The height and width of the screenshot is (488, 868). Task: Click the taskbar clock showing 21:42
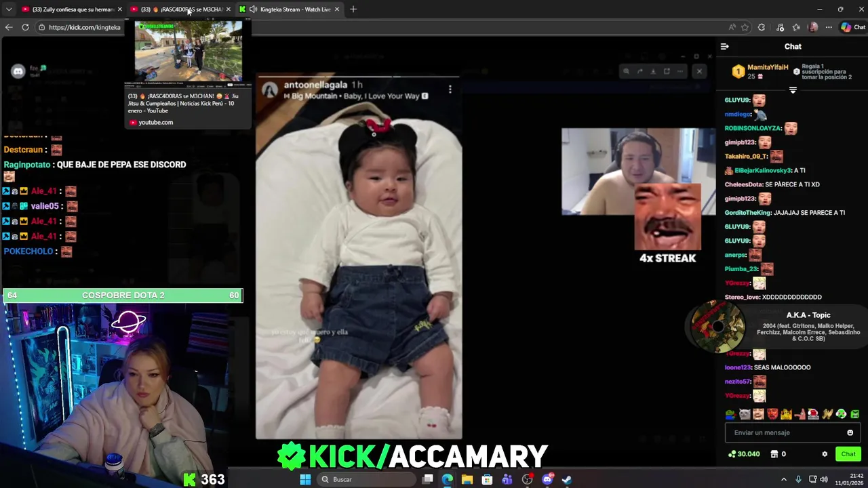(x=850, y=479)
